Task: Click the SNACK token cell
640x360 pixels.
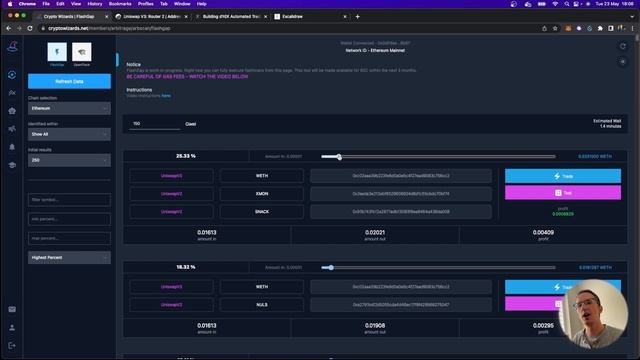Action: [x=262, y=212]
